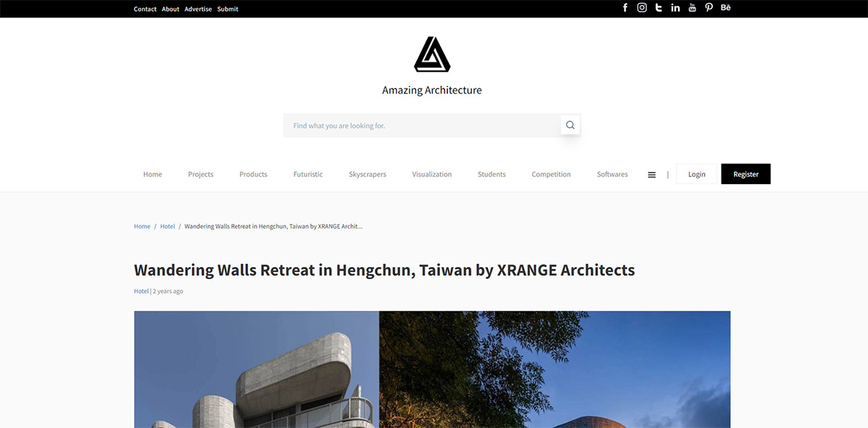Open the Instagram social icon
This screenshot has width=868, height=428.
click(x=642, y=8)
